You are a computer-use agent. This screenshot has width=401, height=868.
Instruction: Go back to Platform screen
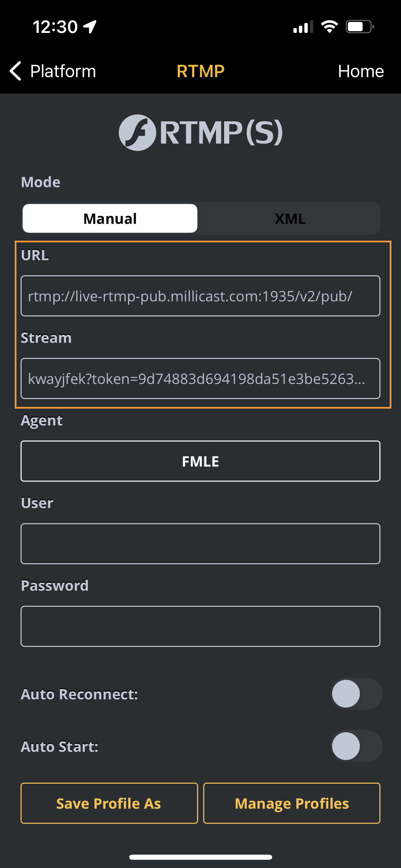click(x=63, y=71)
